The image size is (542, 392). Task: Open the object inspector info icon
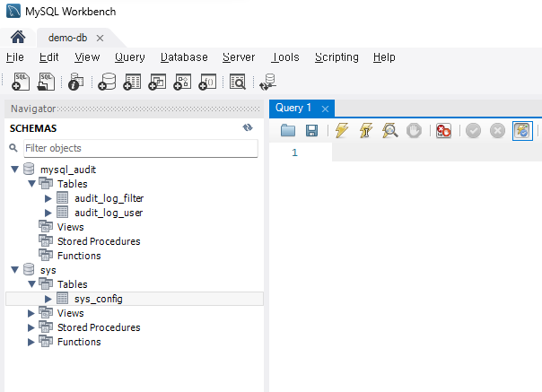coord(75,82)
